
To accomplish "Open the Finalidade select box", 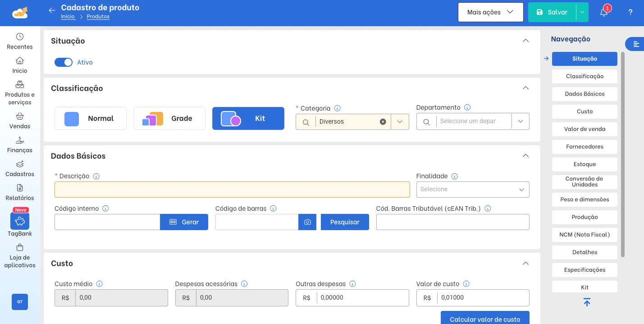I will [473, 190].
